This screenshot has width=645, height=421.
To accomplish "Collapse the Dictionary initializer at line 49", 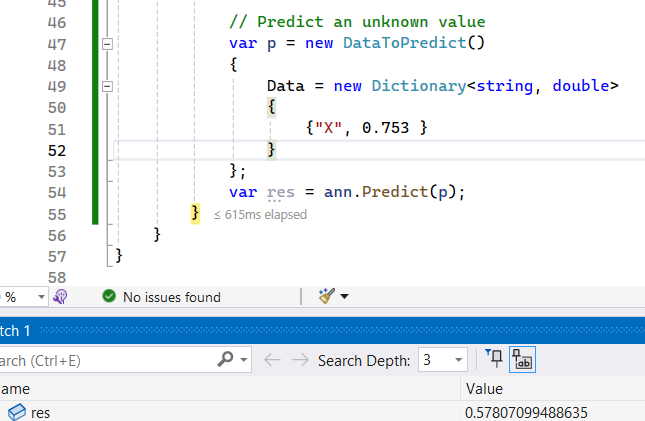I will (107, 86).
